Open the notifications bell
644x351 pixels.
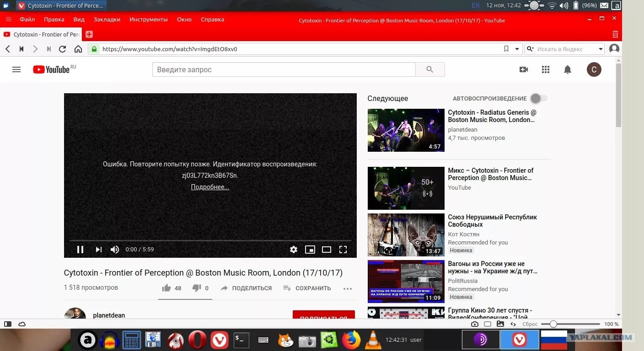(568, 69)
